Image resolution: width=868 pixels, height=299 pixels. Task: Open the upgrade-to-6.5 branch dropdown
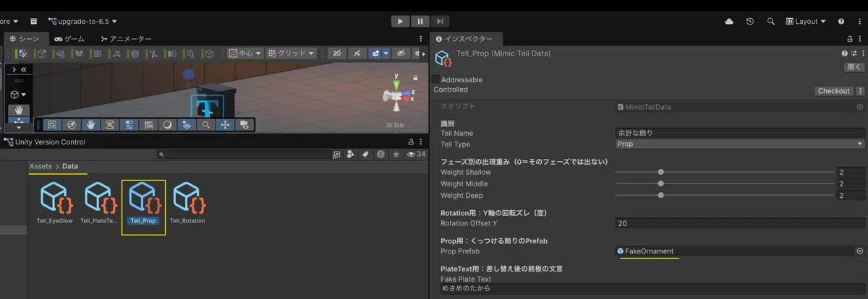82,22
